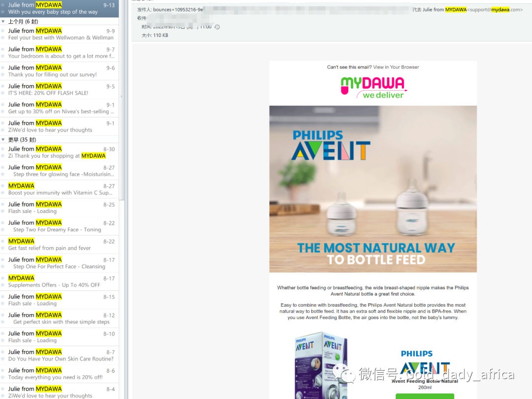Star the 8-25 'Flash sale - Loading' email
The width and height of the screenshot is (532, 399).
3,211
